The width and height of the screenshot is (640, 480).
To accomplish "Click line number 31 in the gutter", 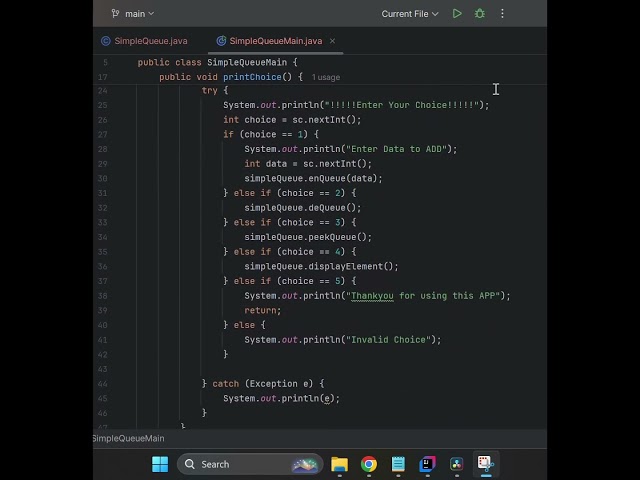I will [x=103, y=193].
